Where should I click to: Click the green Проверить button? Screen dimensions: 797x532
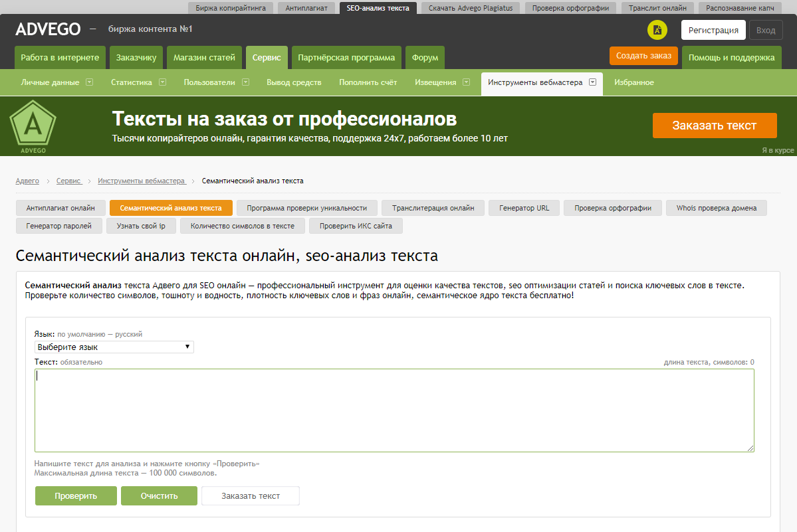point(76,496)
